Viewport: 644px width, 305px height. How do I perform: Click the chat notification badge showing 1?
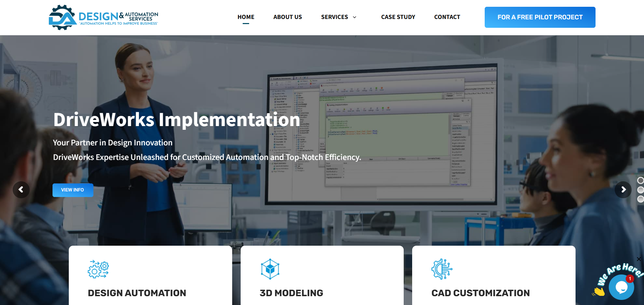(x=630, y=279)
